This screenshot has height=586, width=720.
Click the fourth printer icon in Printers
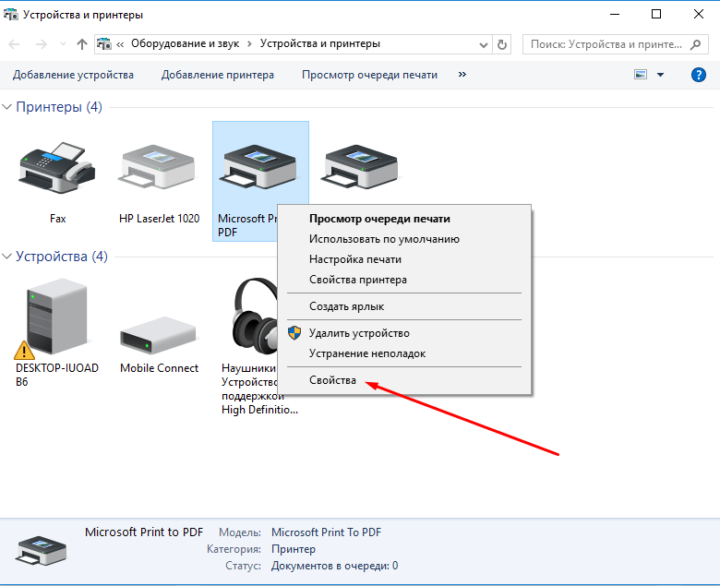tap(358, 165)
